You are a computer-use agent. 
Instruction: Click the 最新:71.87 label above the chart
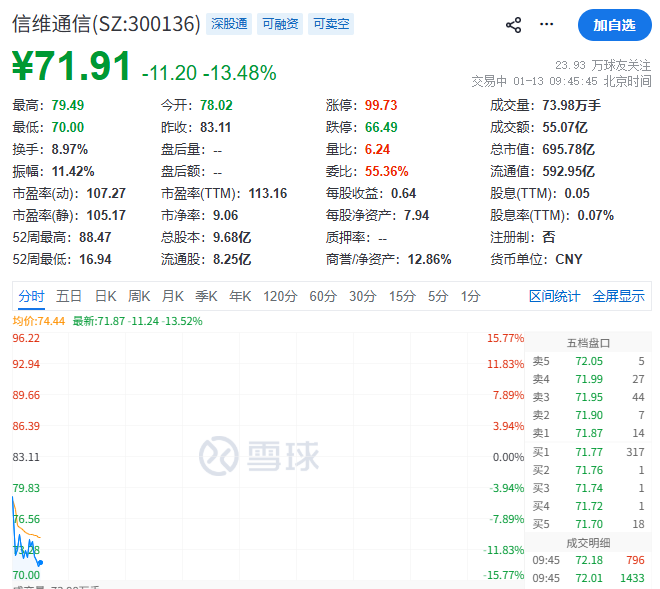138,321
